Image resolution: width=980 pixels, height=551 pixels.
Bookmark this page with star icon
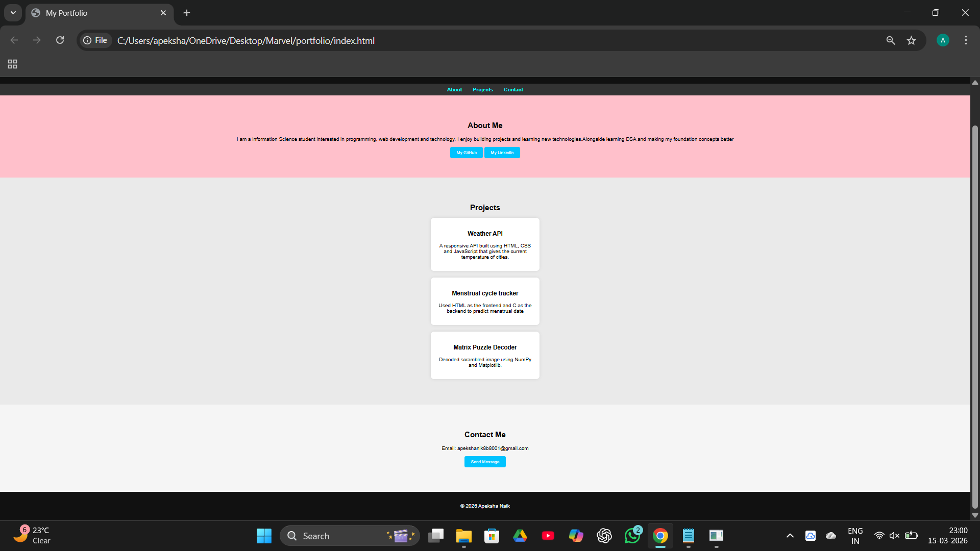[x=911, y=40]
